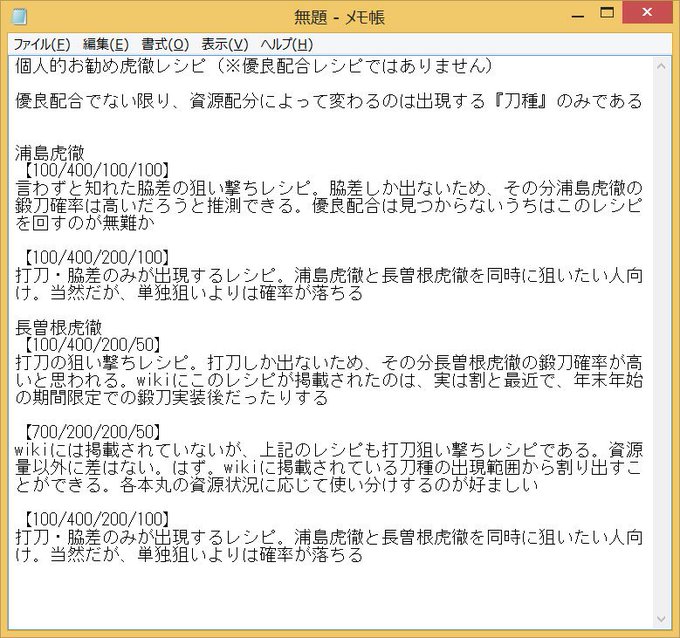Minimize the メモ帳 window
The width and height of the screenshot is (680, 638).
(x=578, y=15)
